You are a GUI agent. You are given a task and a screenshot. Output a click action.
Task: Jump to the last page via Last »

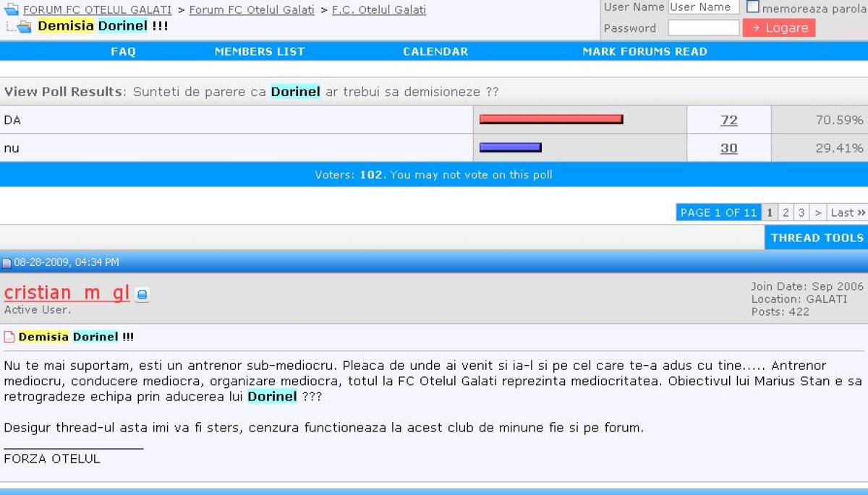pyautogui.click(x=846, y=212)
